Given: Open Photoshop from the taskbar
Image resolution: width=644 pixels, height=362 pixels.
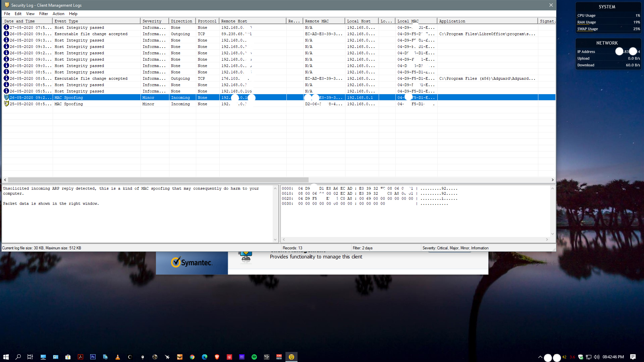Looking at the screenshot, I should [x=93, y=357].
